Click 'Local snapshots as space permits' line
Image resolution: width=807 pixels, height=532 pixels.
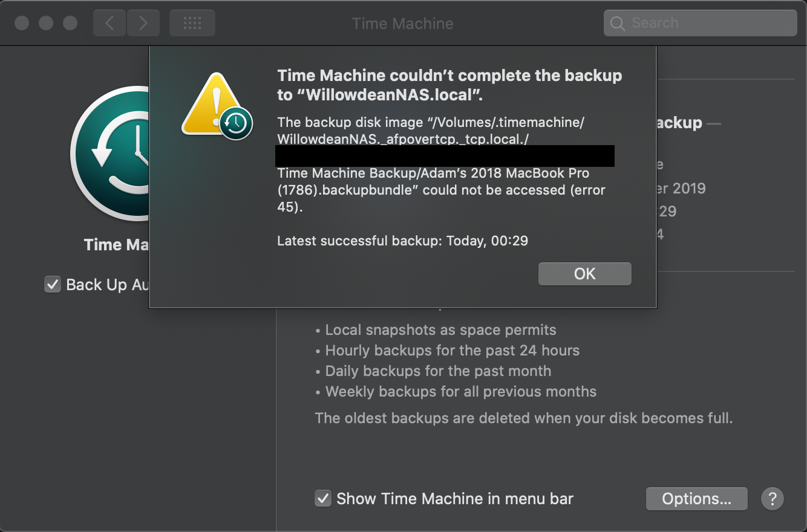pyautogui.click(x=440, y=330)
